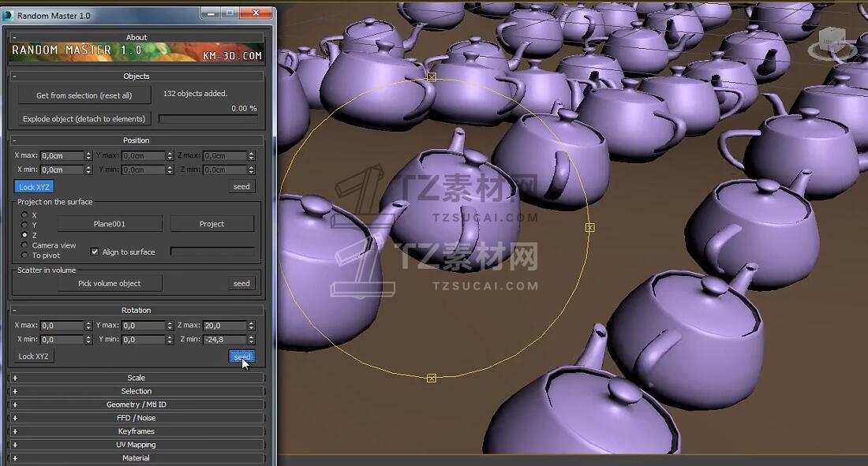
Task: Click the Position seed button
Action: point(242,187)
